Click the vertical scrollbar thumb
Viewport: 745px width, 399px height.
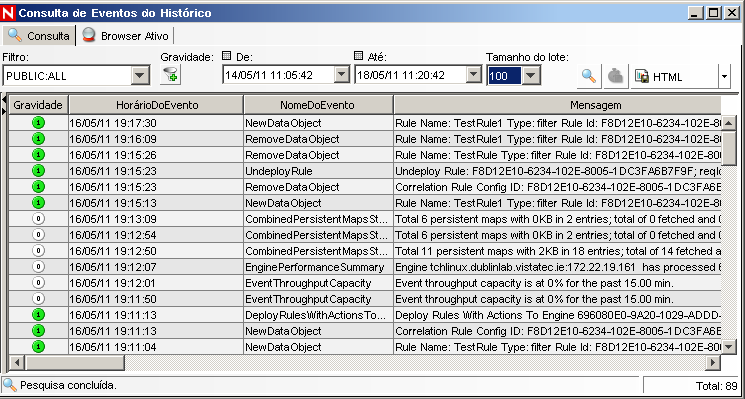[x=729, y=147]
